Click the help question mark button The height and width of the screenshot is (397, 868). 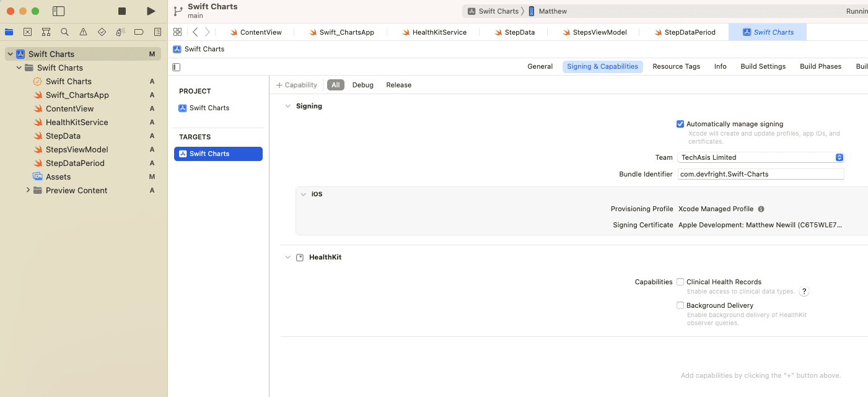[x=804, y=292]
